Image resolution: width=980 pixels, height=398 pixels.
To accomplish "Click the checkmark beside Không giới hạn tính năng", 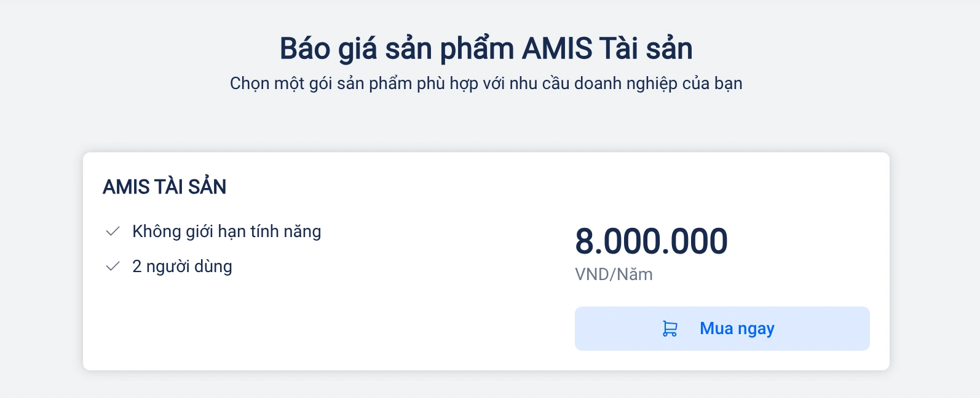I will tap(113, 232).
